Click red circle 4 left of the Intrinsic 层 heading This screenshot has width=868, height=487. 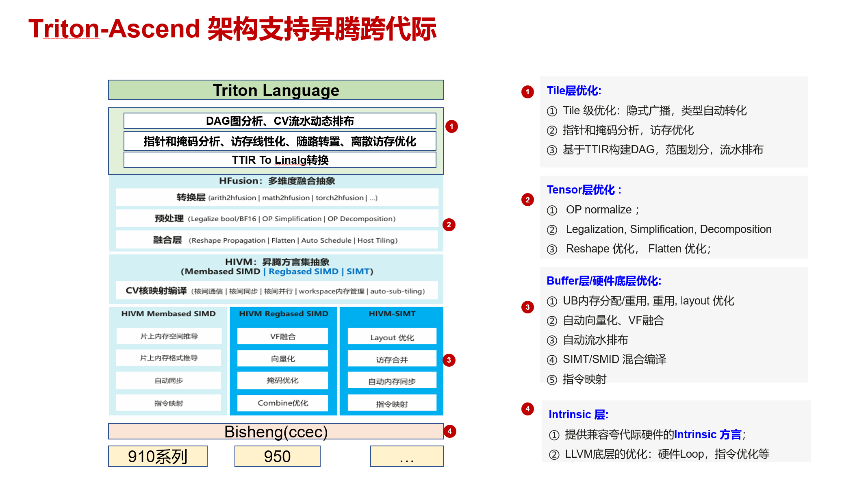[x=527, y=409]
